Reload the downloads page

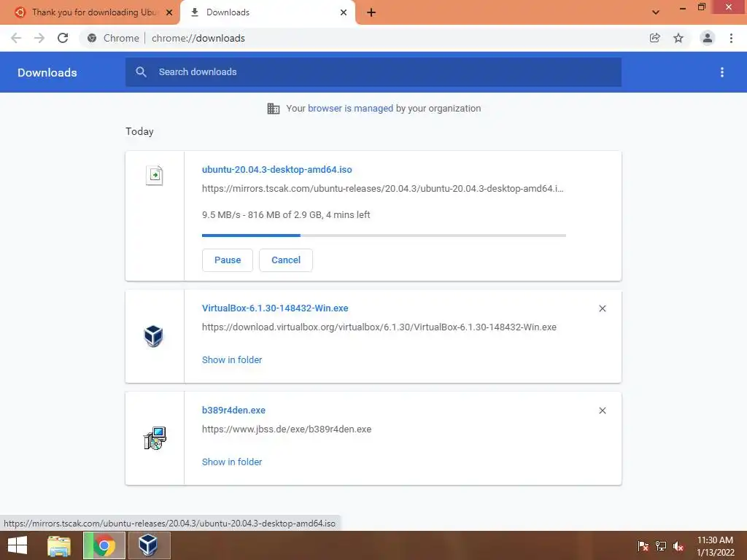63,38
